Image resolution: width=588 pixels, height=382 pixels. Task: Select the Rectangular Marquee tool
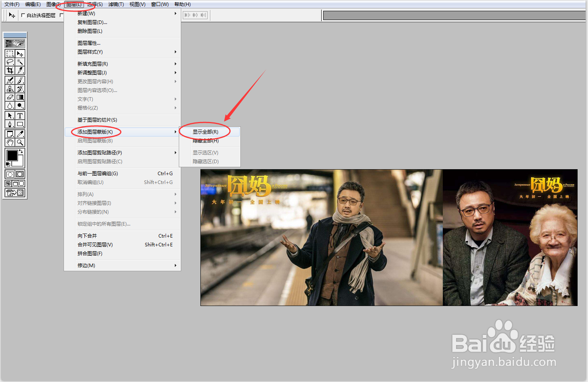(x=10, y=54)
